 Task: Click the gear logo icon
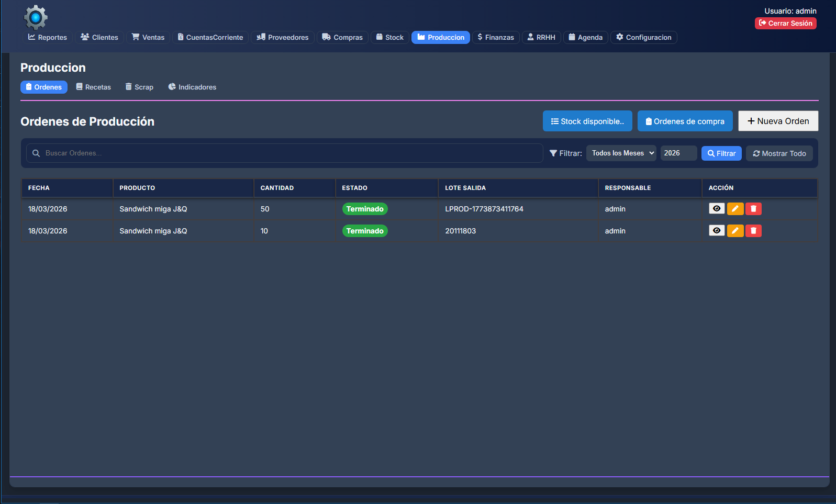point(36,17)
